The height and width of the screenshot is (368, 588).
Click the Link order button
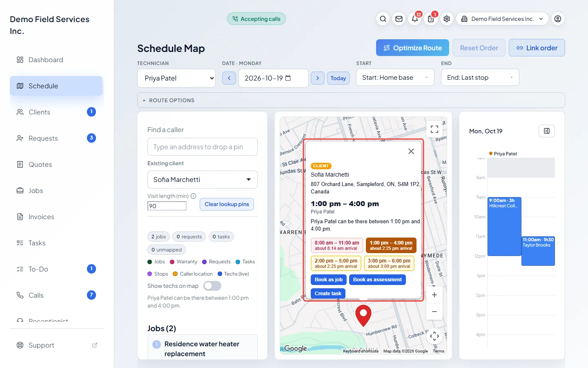pos(537,48)
